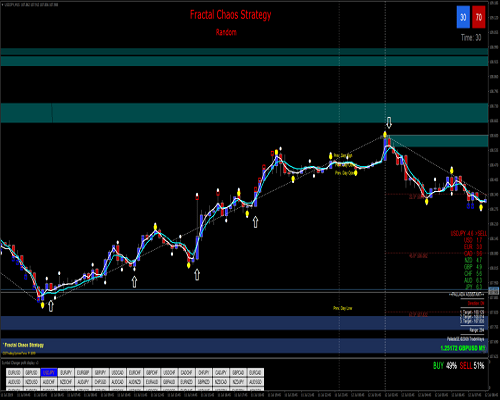Select the NZDJPY symbol button
Image resolution: width=500 pixels, height=400 pixels.
[x=238, y=382]
